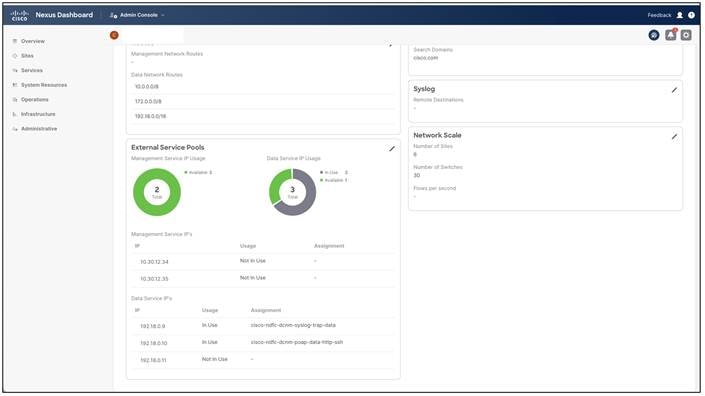This screenshot has width=705, height=396.
Task: Click the Services sidebar icon
Action: (15, 71)
